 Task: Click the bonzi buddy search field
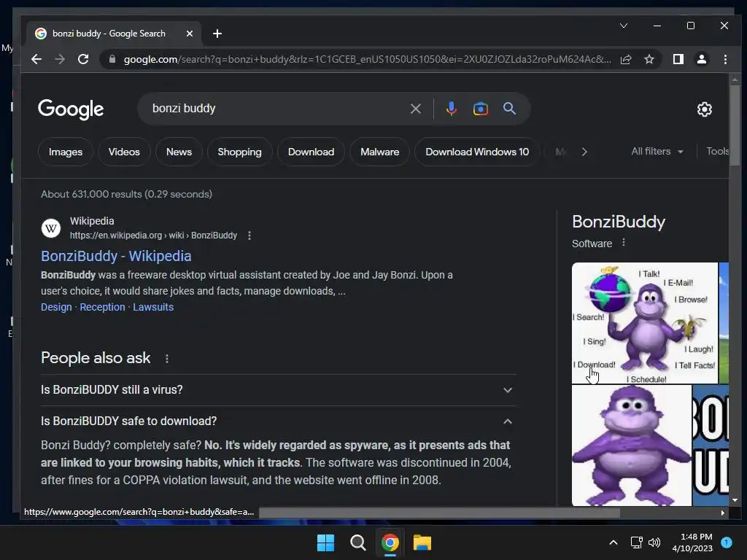[x=279, y=109]
